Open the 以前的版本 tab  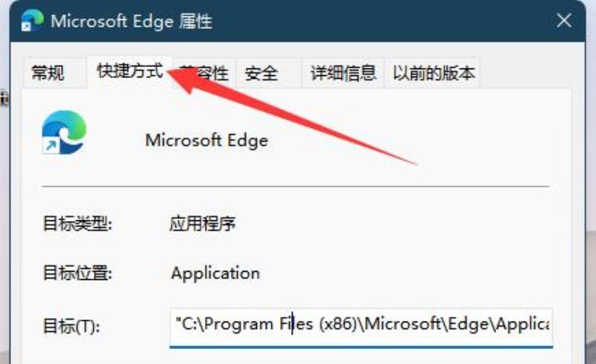tap(434, 73)
